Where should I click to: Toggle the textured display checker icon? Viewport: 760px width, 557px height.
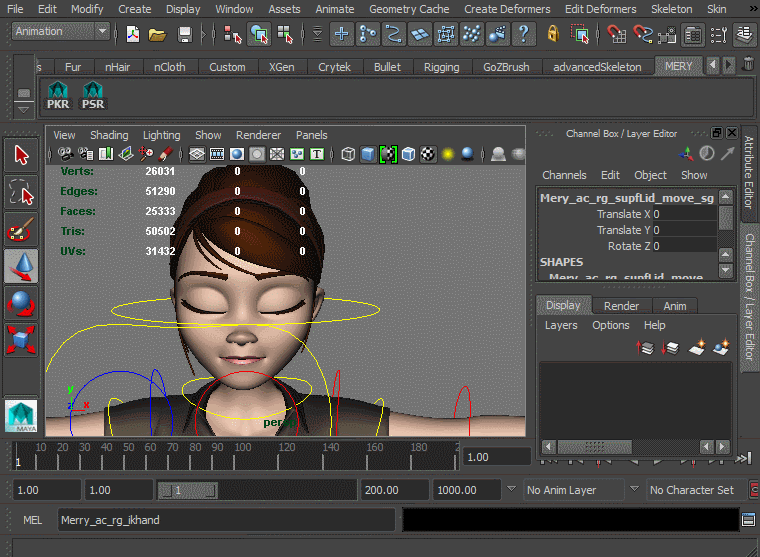[x=428, y=154]
